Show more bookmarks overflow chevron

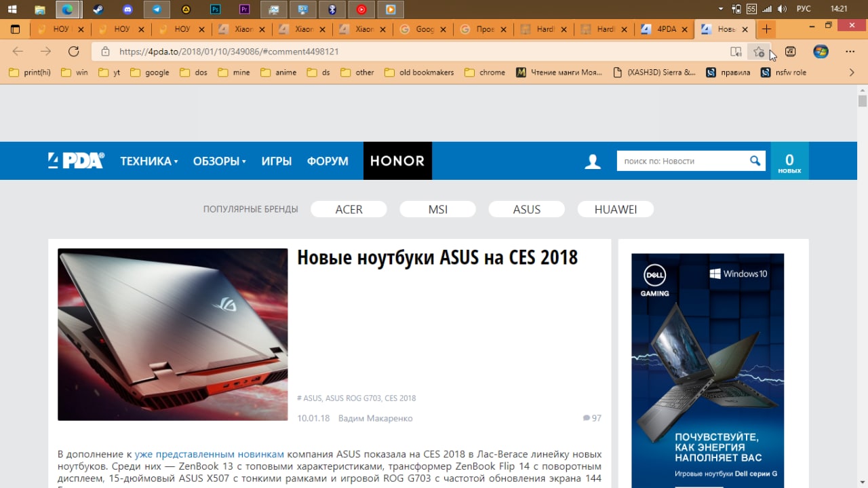point(852,73)
